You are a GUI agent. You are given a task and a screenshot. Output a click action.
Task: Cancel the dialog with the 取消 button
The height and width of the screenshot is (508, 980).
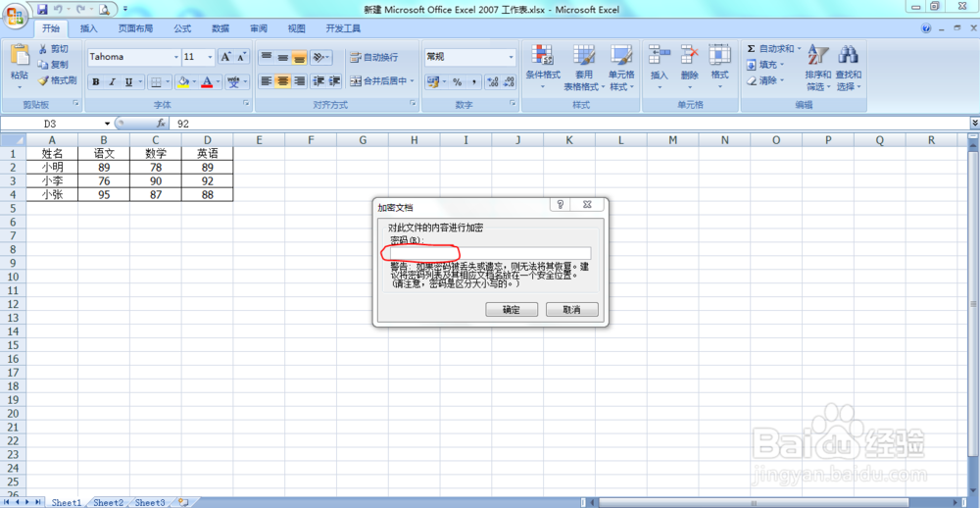(x=572, y=310)
